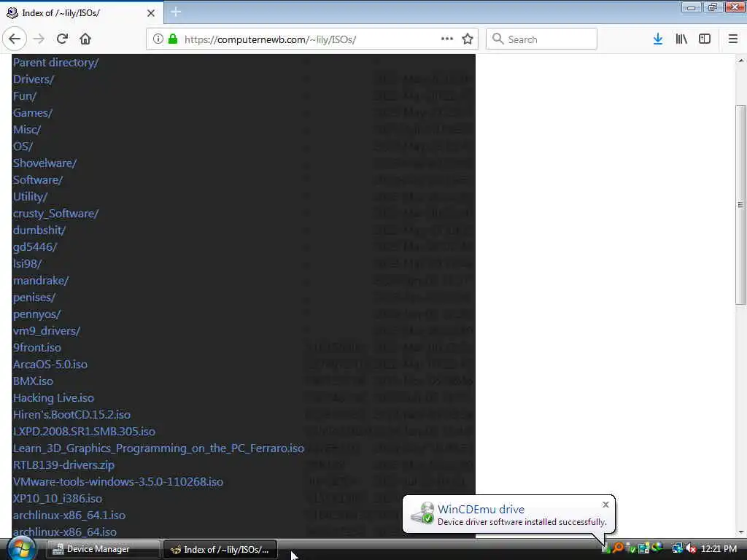Screen dimensions: 747x560
Task: Click the green secure connection padlock
Action: pos(173,39)
